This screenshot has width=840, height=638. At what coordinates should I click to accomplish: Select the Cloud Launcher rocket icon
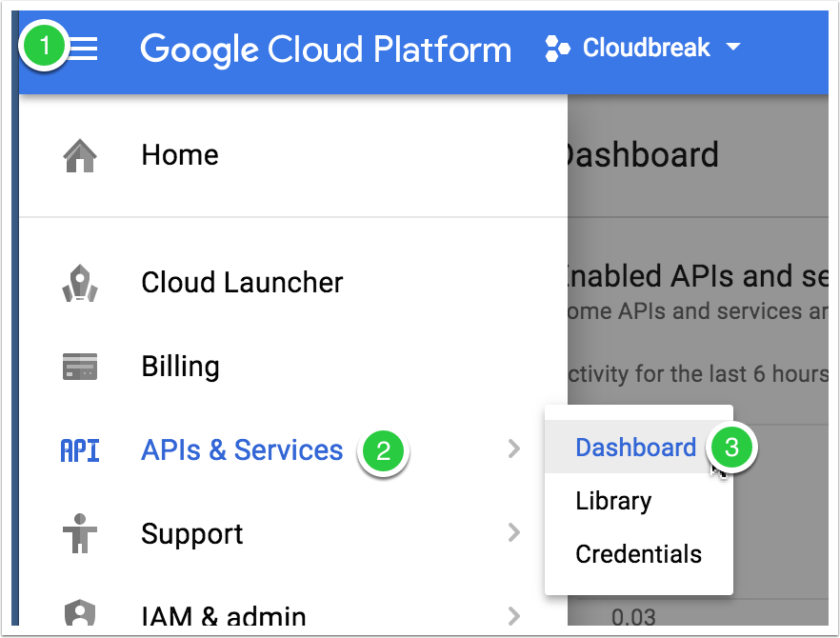80,282
